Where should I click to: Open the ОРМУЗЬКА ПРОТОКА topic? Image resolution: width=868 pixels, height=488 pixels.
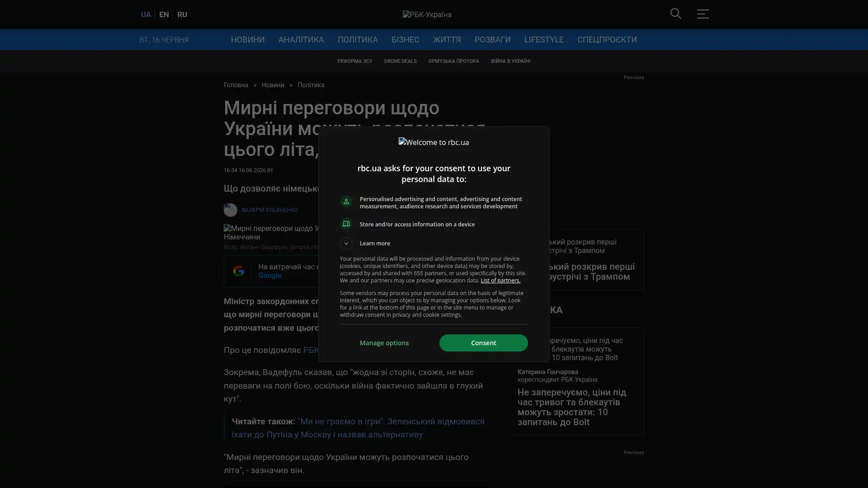pos(453,61)
